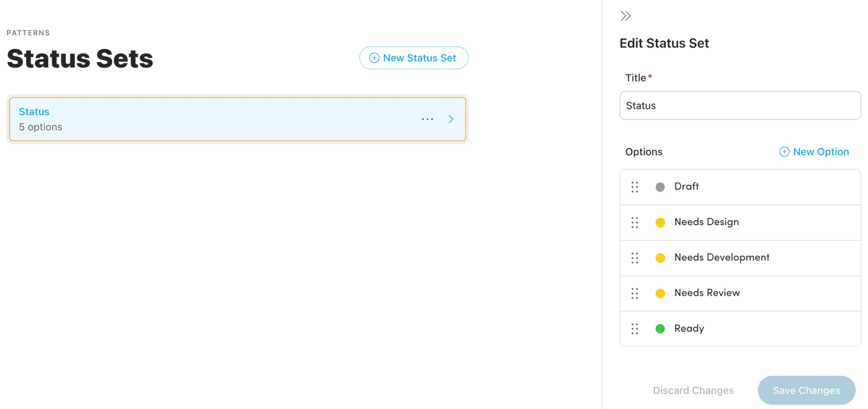This screenshot has height=409, width=868.
Task: Add a New Option to the set
Action: (x=814, y=152)
